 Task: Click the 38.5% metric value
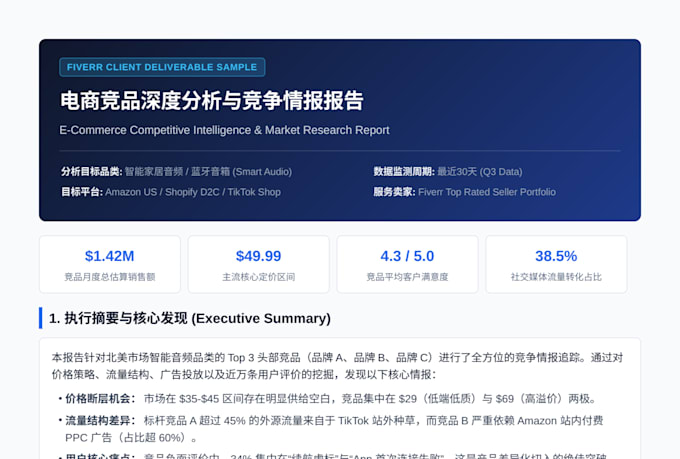[x=556, y=256]
